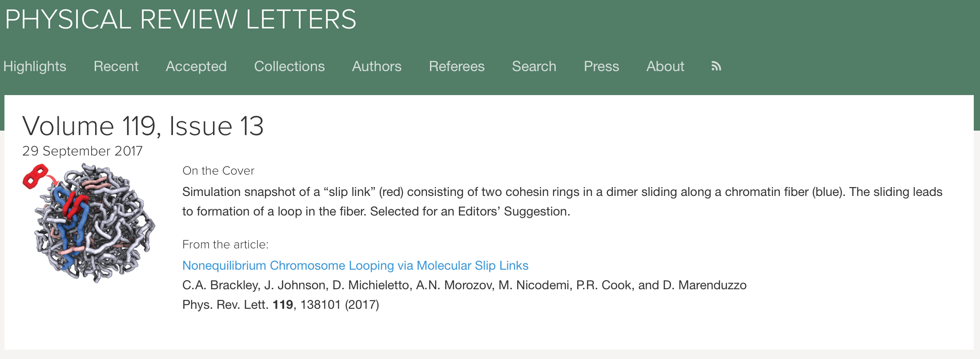The width and height of the screenshot is (980, 359).
Task: Click the Authors navigation link
Action: point(377,66)
